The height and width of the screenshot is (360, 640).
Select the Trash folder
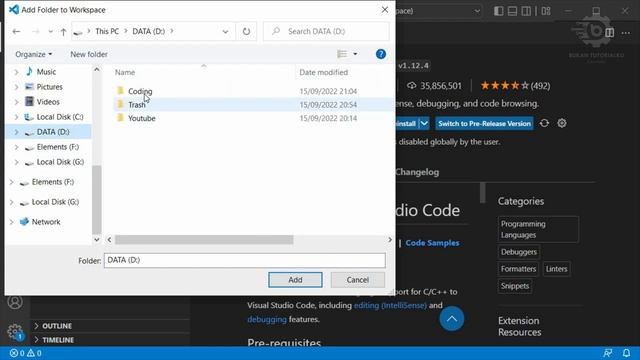(137, 104)
